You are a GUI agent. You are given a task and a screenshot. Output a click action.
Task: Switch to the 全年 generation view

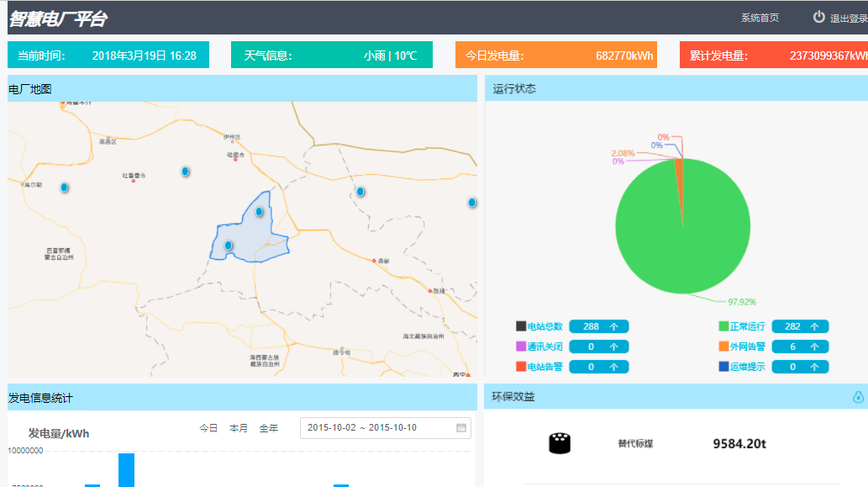point(269,428)
